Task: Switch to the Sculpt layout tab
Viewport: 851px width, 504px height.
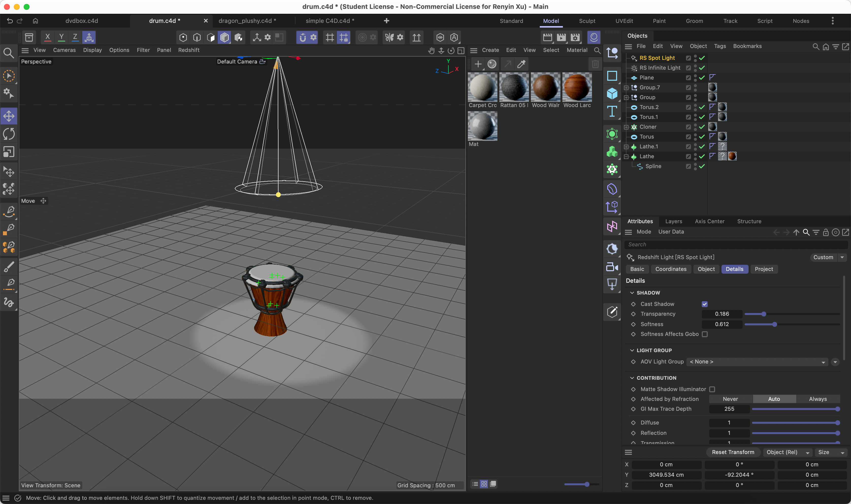Action: (587, 21)
